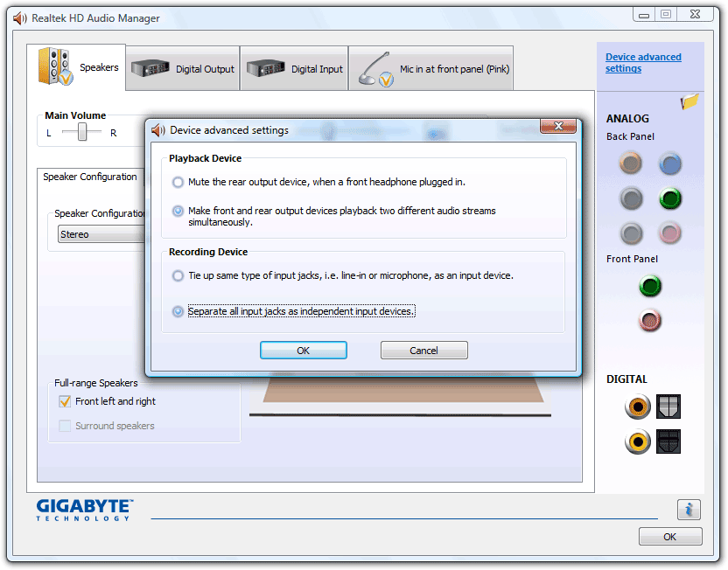Click the pink front panel mic jack

649,321
